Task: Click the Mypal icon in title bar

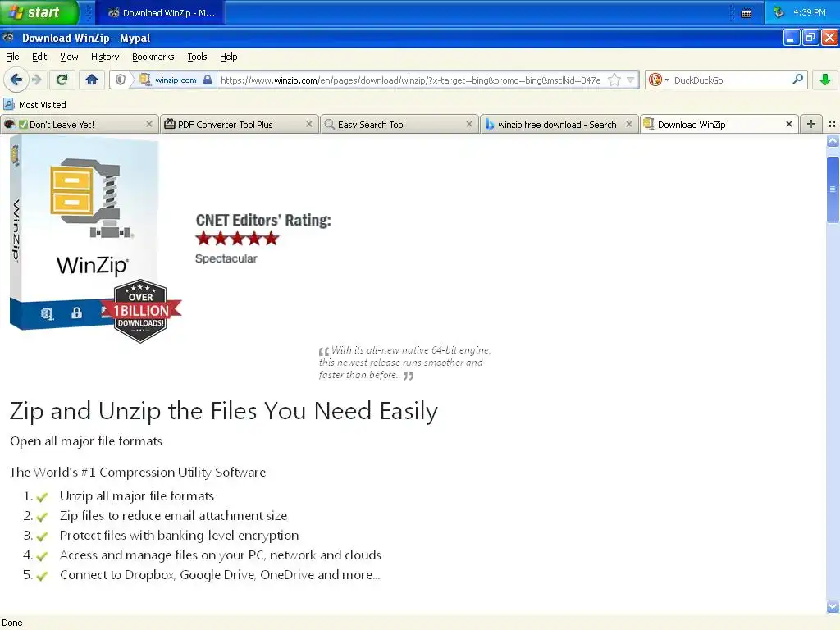Action: click(x=8, y=38)
